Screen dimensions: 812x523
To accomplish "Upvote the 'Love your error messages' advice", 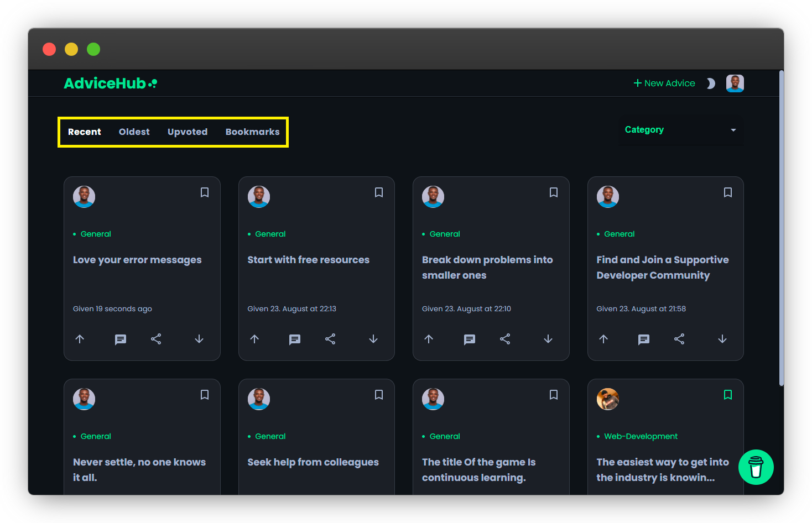I will [80, 339].
